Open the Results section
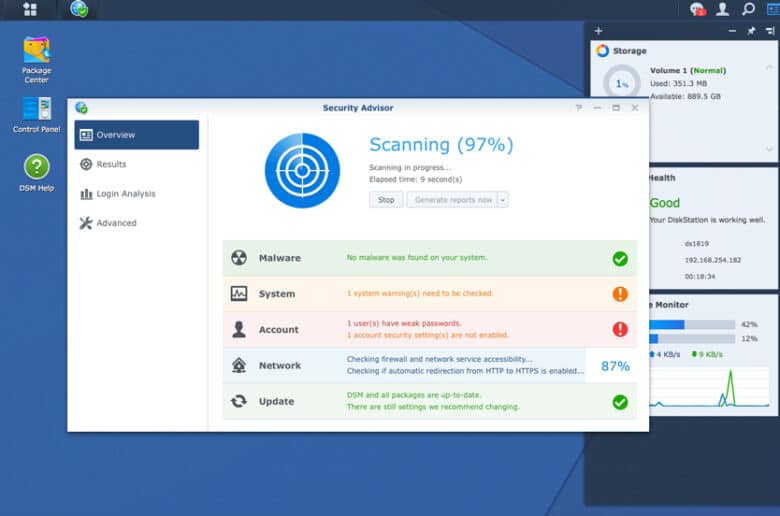This screenshot has height=516, width=780. (137, 164)
